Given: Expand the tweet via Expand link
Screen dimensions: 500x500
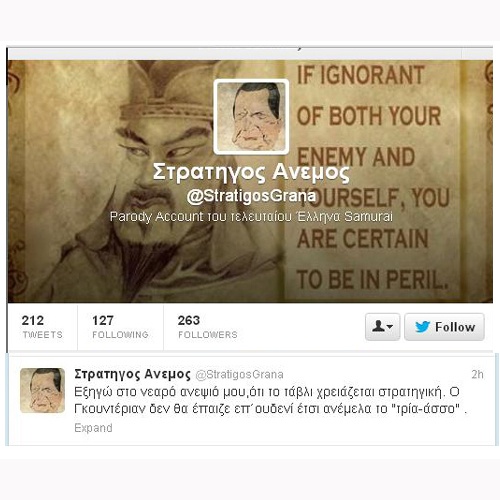Looking at the screenshot, I should [x=93, y=428].
